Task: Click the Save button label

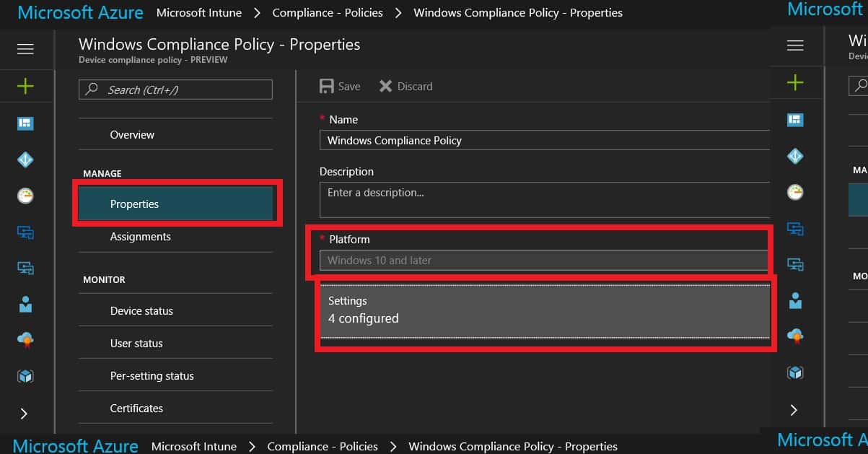Action: point(349,87)
